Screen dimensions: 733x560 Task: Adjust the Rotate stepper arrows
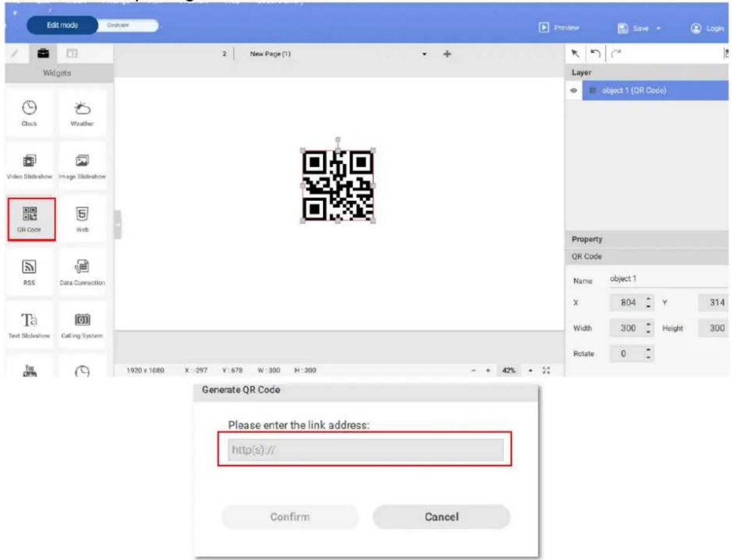649,354
